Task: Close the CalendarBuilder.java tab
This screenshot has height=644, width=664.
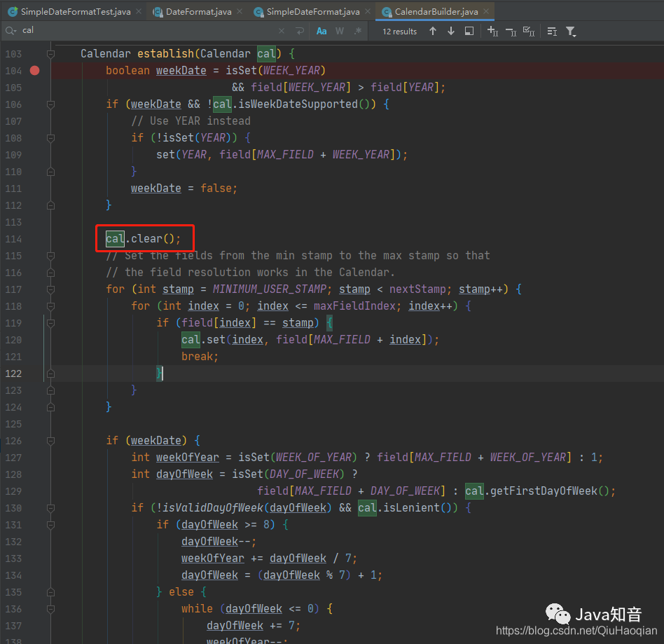Action: [486, 11]
